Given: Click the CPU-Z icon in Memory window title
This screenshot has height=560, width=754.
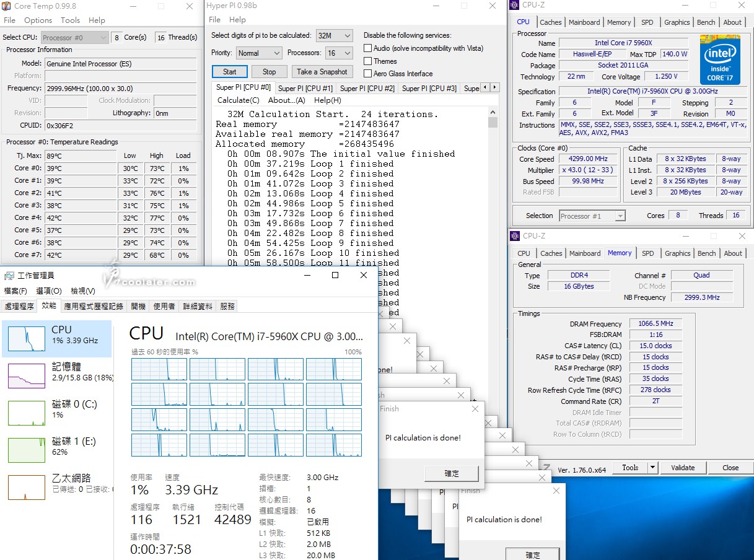Looking at the screenshot, I should [x=515, y=236].
